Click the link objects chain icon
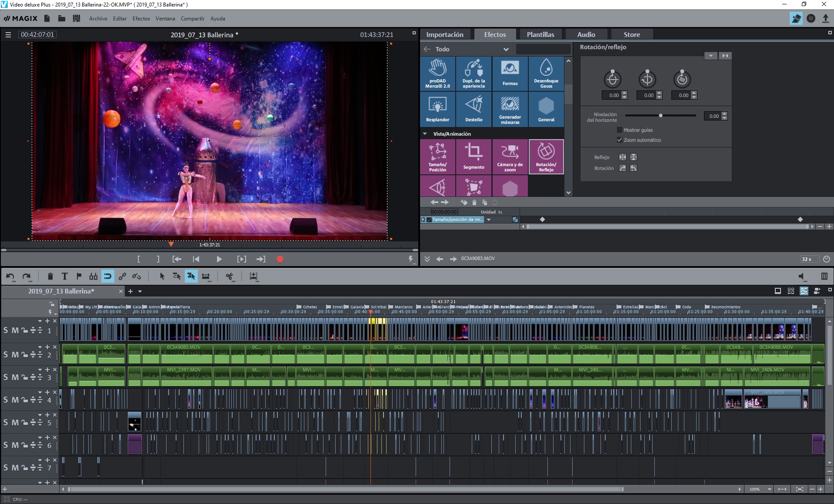834x504 pixels. (122, 276)
